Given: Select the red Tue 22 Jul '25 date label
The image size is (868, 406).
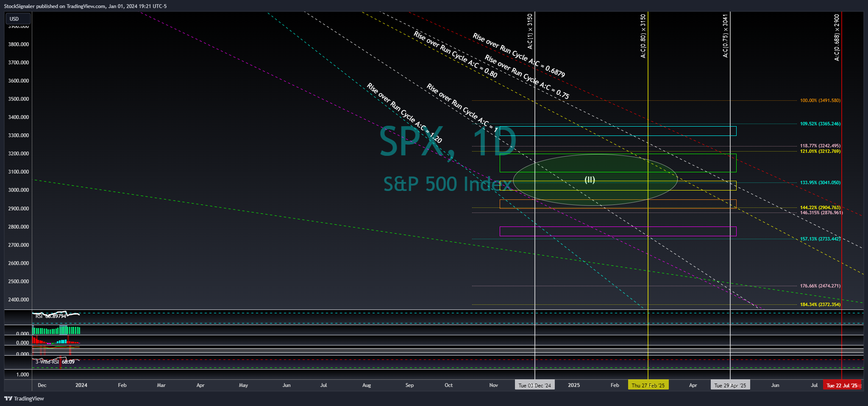Looking at the screenshot, I should 842,385.
